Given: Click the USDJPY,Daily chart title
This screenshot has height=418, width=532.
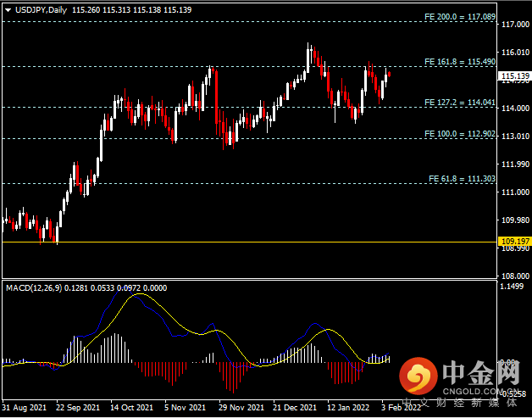Looking at the screenshot, I should click(41, 10).
